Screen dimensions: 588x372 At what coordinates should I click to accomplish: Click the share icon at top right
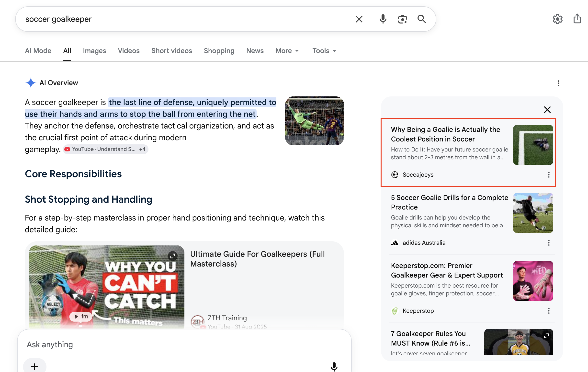[x=577, y=19]
